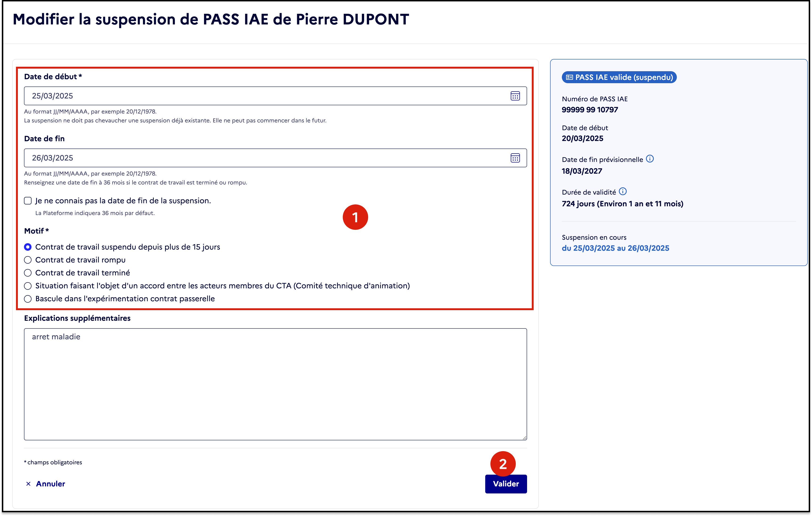812x516 pixels.
Task: Select 'Bascule dans l'expérimentation contrat passerelle'
Action: tap(28, 299)
